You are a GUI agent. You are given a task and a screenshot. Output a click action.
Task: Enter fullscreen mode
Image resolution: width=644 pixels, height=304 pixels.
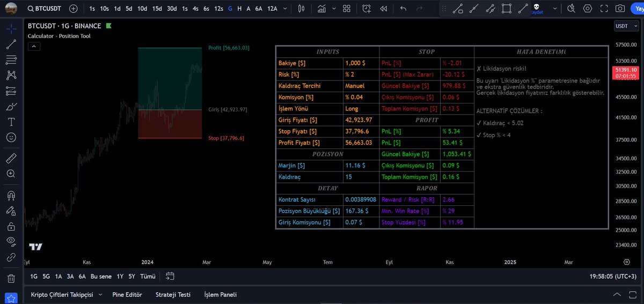pos(604,9)
